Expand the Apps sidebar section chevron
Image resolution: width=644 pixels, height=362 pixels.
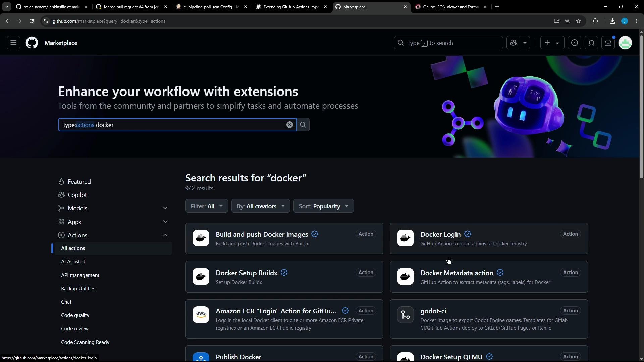tap(165, 222)
